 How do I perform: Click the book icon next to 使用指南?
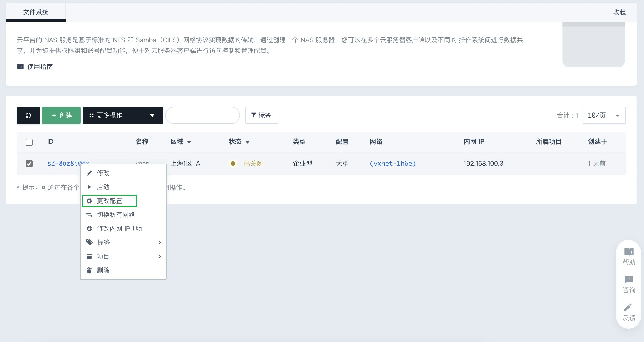point(20,66)
